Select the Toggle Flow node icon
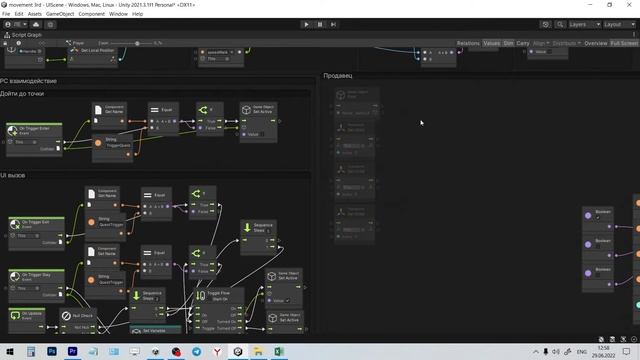Screen dimensions: 640x360 (200, 296)
